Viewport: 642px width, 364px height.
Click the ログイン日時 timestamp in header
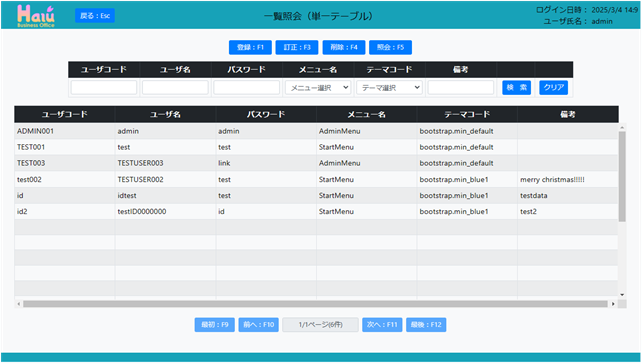tap(587, 10)
